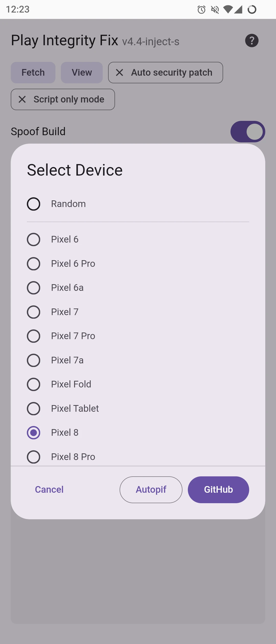Select the Random device option
Viewport: 276px width, 644px height.
33,204
